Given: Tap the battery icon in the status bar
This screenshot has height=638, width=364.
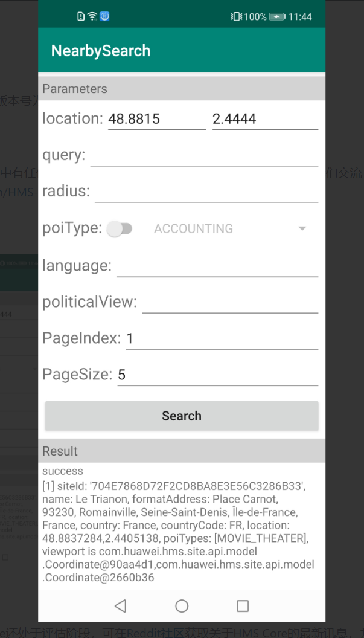Looking at the screenshot, I should [277, 16].
